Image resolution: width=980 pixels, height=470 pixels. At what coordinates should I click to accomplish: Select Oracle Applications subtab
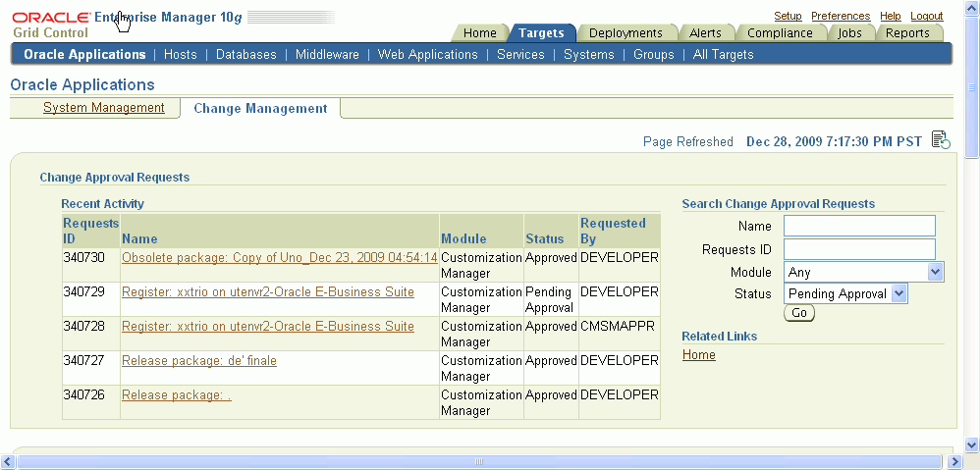tap(84, 54)
